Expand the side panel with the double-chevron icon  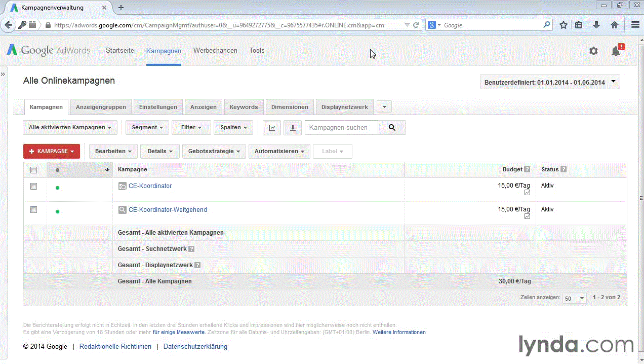(x=3, y=74)
